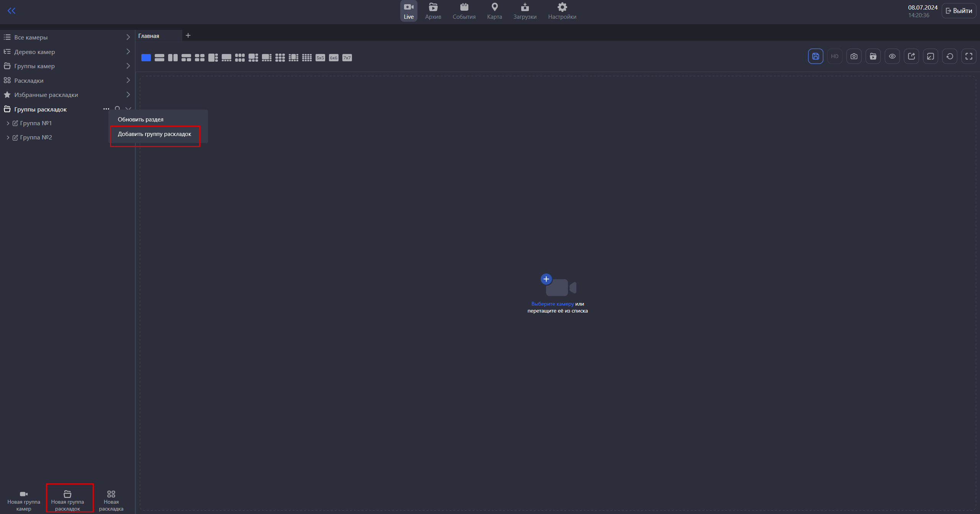980x514 pixels.
Task: Take a snapshot with the camera icon
Action: click(x=854, y=56)
